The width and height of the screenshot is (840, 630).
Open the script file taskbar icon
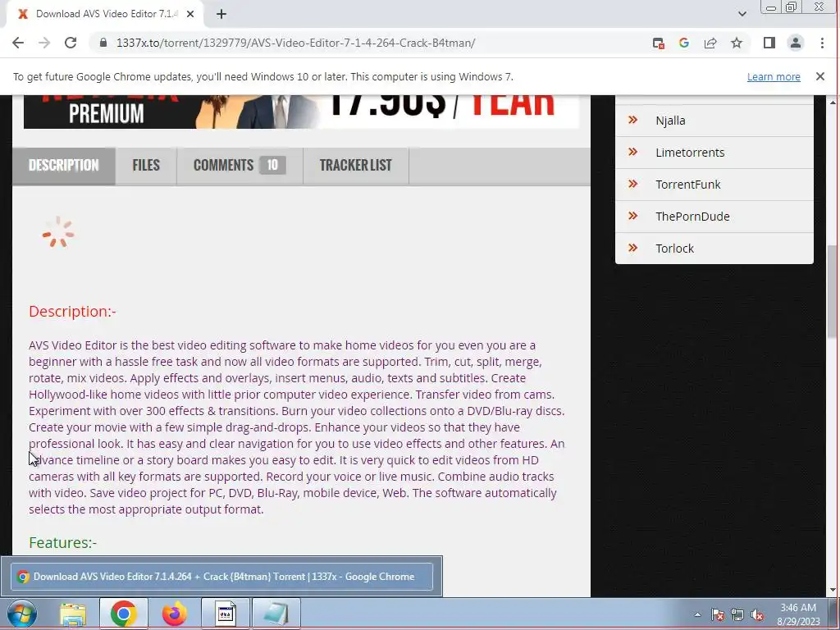(226, 614)
